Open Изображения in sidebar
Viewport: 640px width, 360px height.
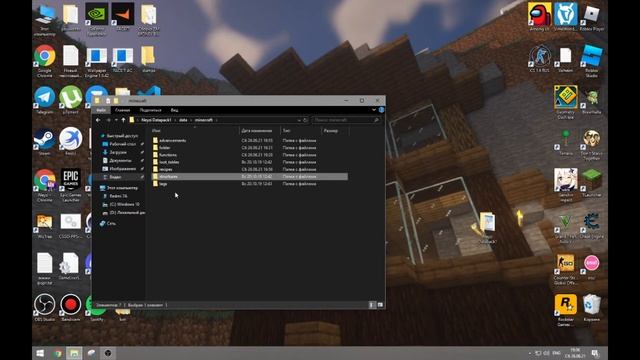(122, 169)
